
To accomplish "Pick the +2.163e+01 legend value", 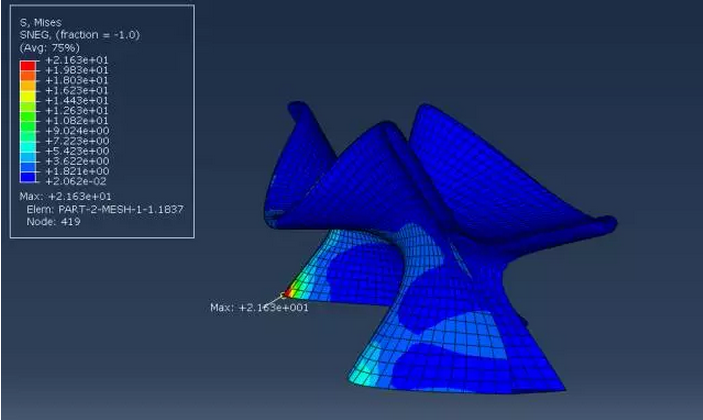I will [77, 60].
